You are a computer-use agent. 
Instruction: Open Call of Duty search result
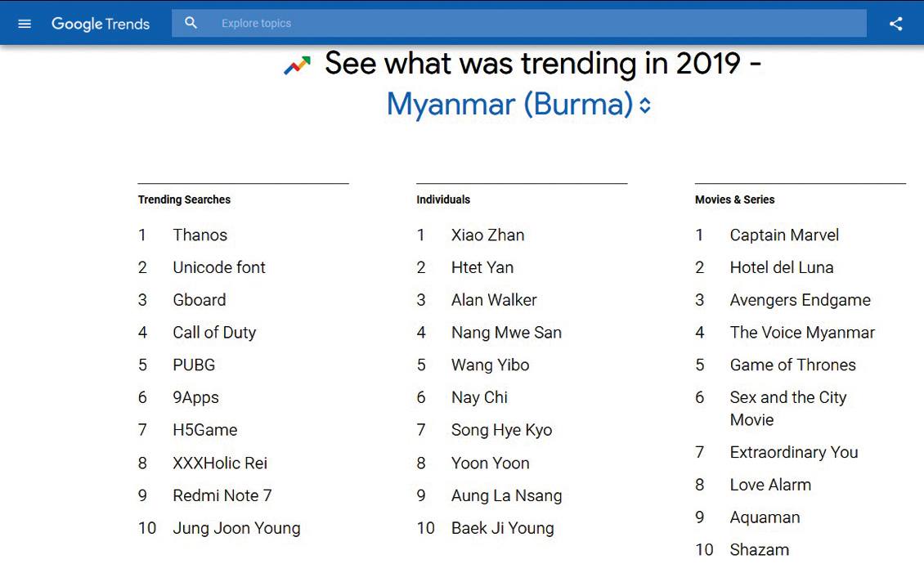[x=214, y=333]
